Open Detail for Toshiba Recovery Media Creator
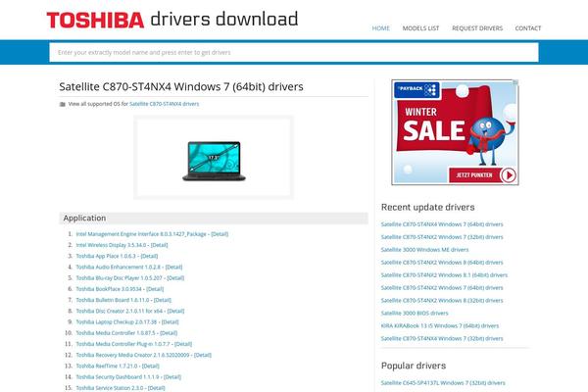The height and width of the screenshot is (392, 588). click(x=203, y=355)
